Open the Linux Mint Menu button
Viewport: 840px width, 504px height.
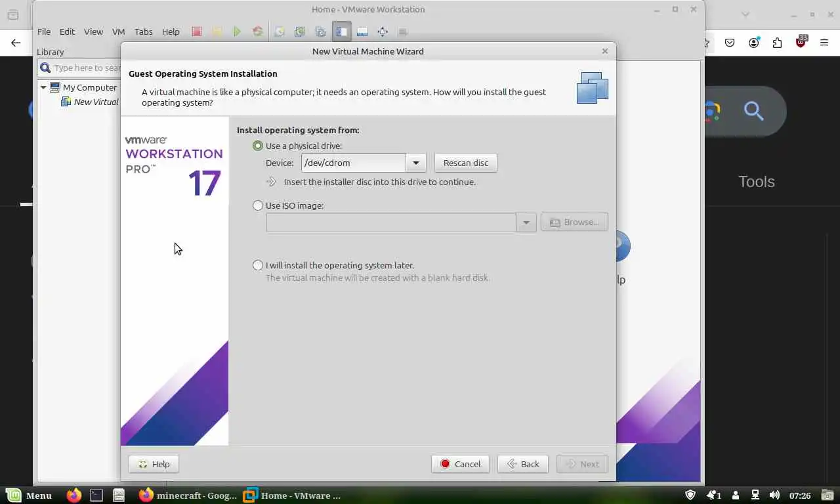(x=30, y=495)
